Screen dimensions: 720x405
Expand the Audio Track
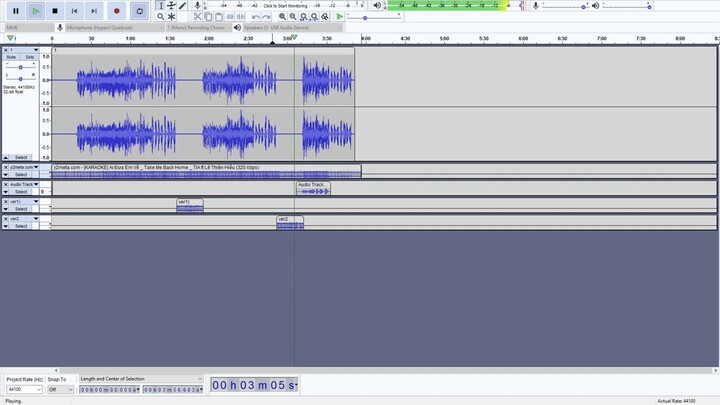coord(6,191)
